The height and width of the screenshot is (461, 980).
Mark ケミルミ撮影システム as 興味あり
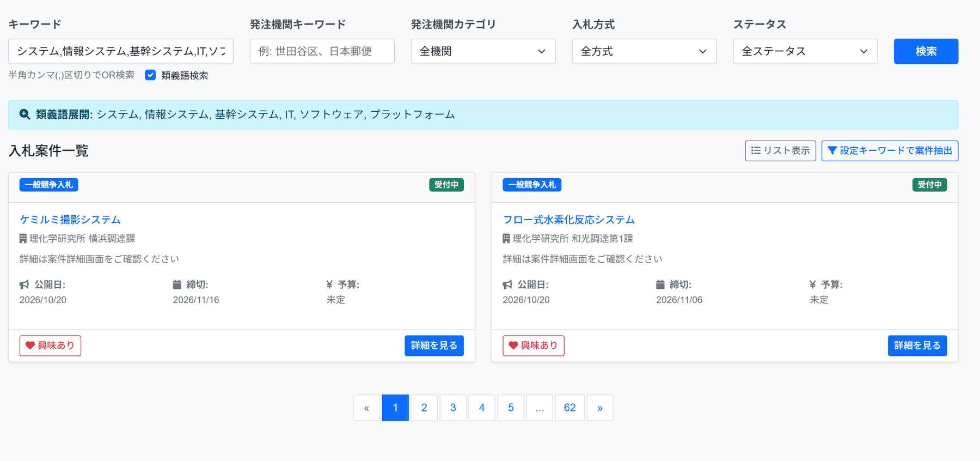pos(50,345)
